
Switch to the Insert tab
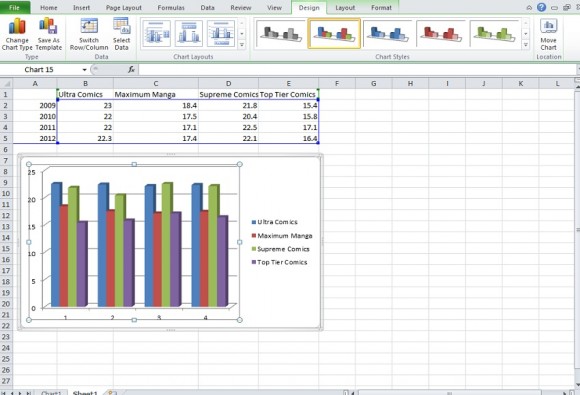pyautogui.click(x=81, y=7)
